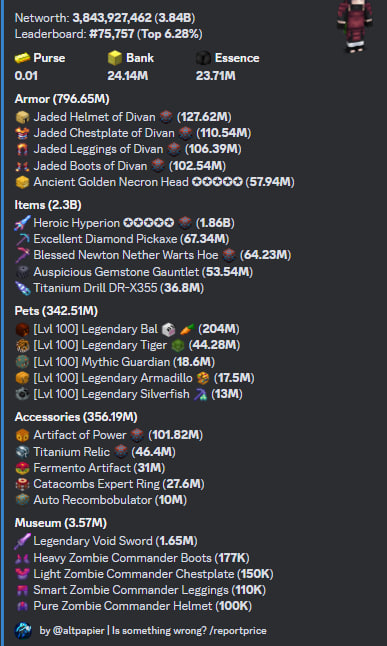Click the Titanium Drill DR-X355 icon

point(22,288)
